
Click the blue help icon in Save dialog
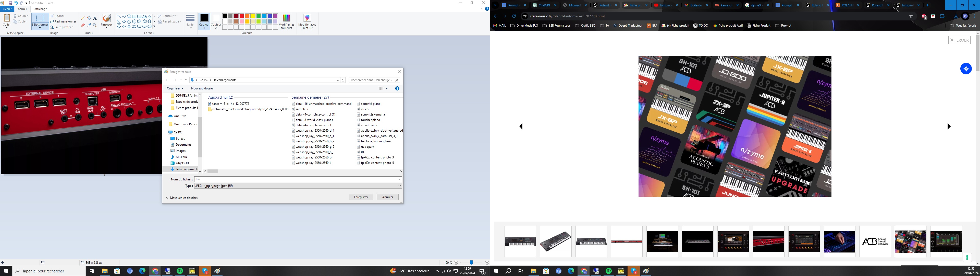pos(397,88)
